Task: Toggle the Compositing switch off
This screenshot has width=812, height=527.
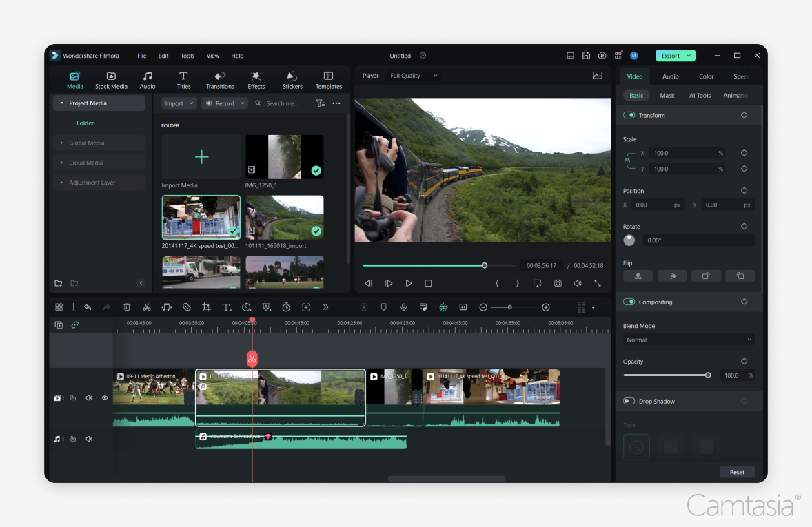Action: [x=629, y=302]
